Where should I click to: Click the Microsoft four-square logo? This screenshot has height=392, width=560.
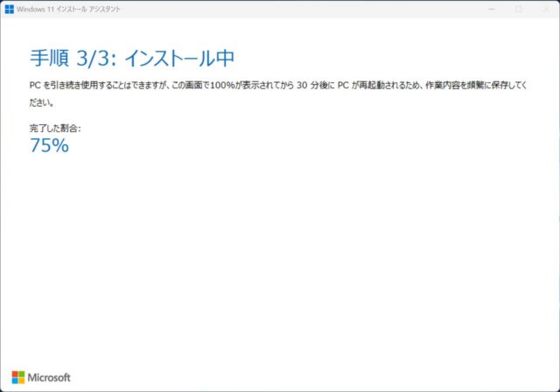tap(17, 377)
